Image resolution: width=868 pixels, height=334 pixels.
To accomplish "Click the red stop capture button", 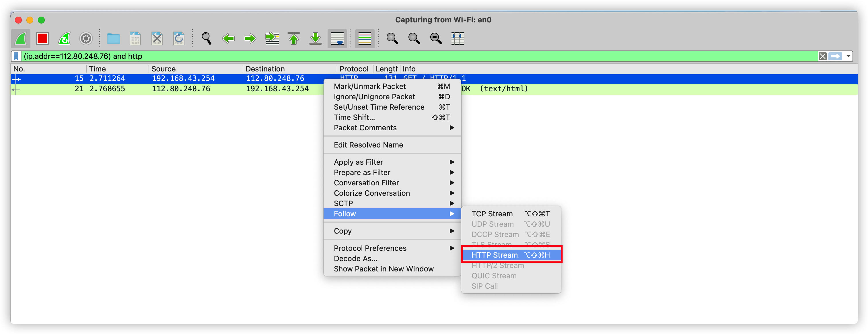I will 42,38.
